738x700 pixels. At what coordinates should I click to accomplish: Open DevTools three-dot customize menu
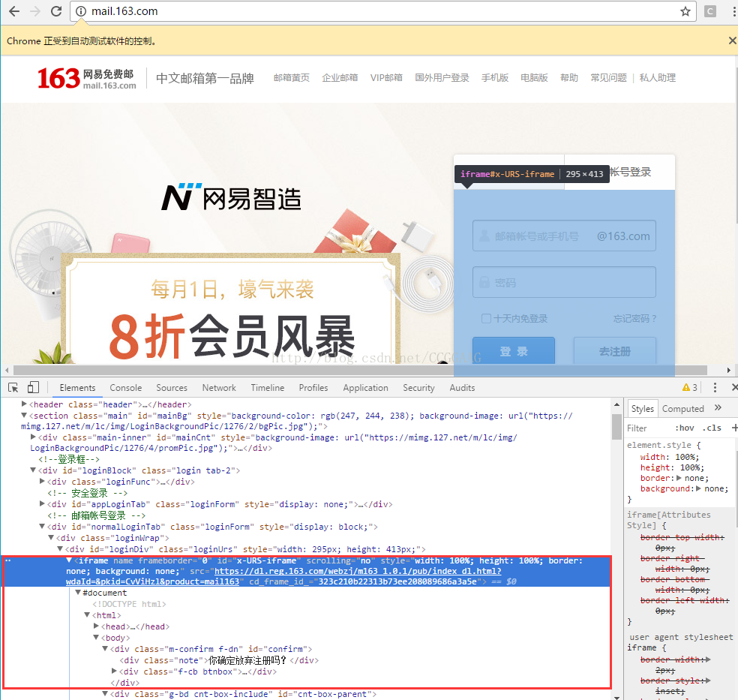pos(715,387)
